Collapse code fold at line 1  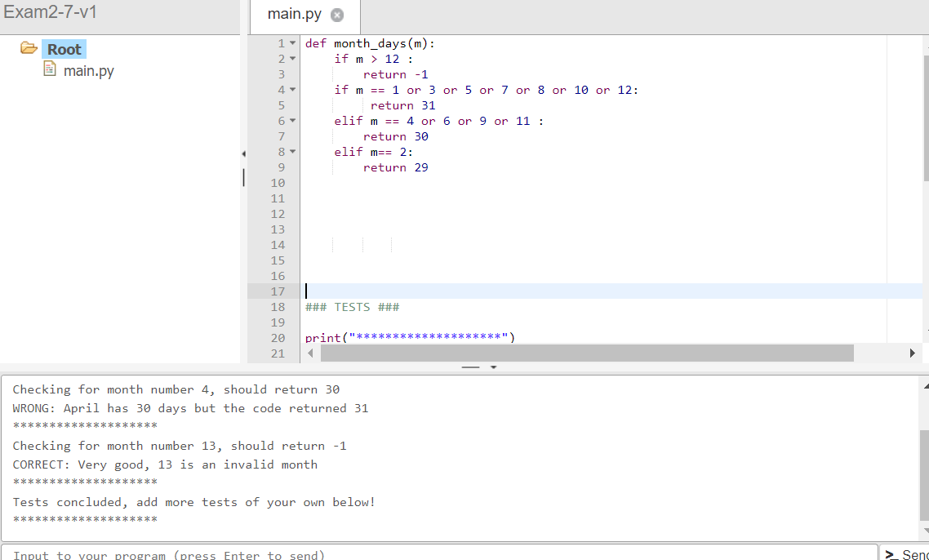(292, 43)
